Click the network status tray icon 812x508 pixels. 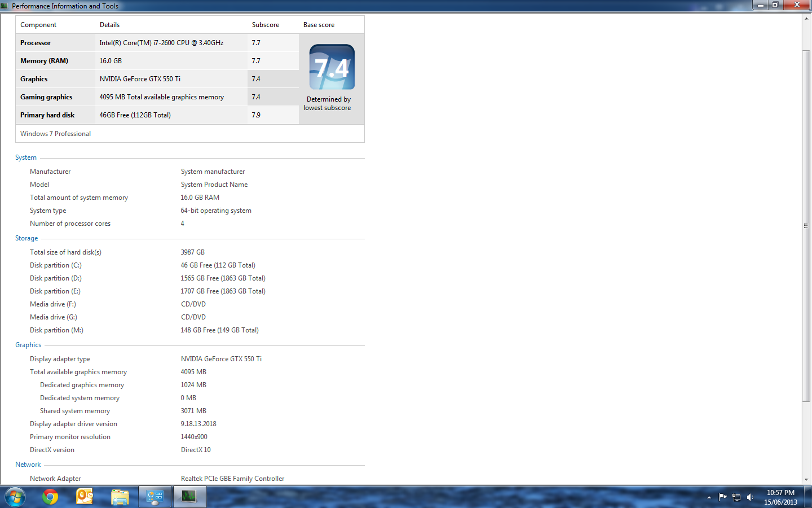click(736, 497)
